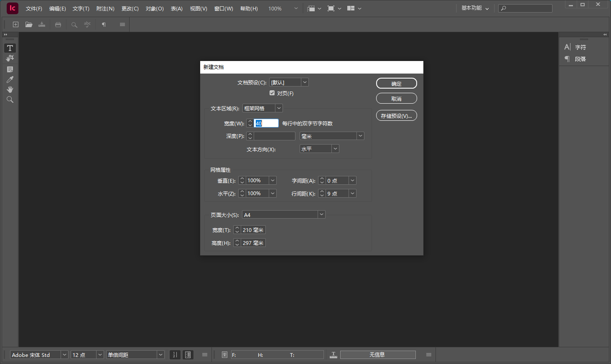Select the Eyedropper tool
The image size is (611, 364).
10,79
